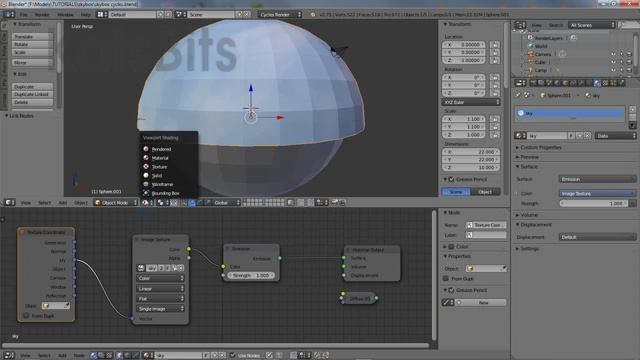Open the XYZ Euler rotation mode dropdown
Image resolution: width=640 pixels, height=360 pixels.
pyautogui.click(x=471, y=102)
